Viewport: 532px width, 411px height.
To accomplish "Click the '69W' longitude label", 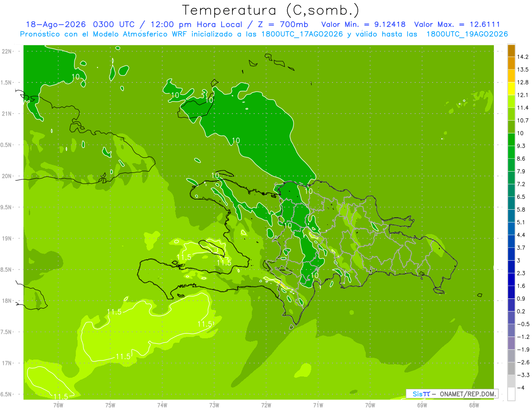I will [422, 405].
